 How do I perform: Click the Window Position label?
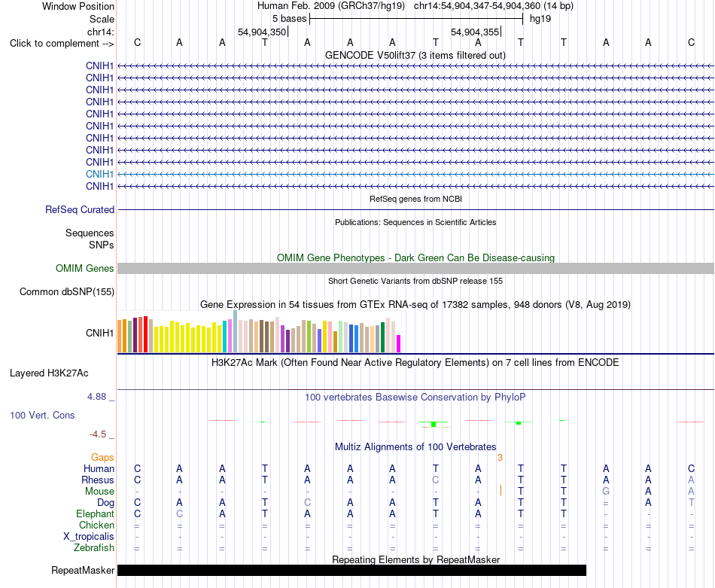click(x=78, y=6)
